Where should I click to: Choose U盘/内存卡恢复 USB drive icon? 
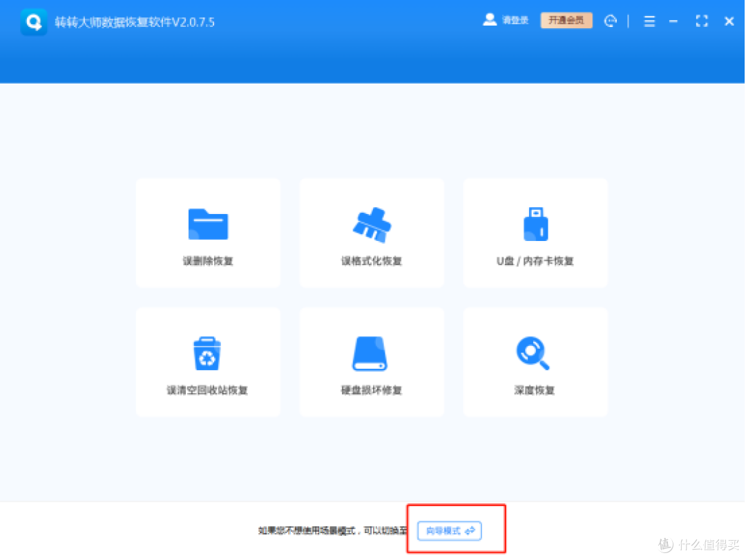click(536, 224)
